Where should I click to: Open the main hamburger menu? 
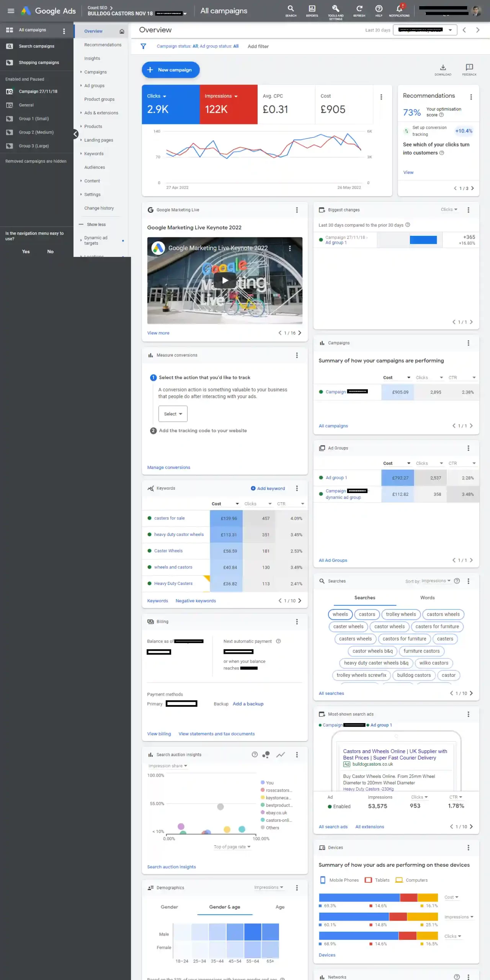coord(11,11)
